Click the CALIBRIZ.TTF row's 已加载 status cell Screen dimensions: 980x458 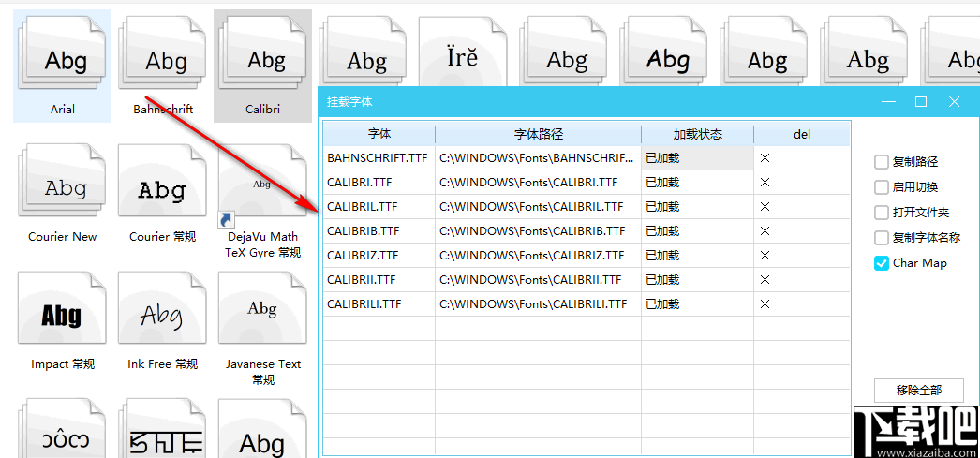click(697, 256)
